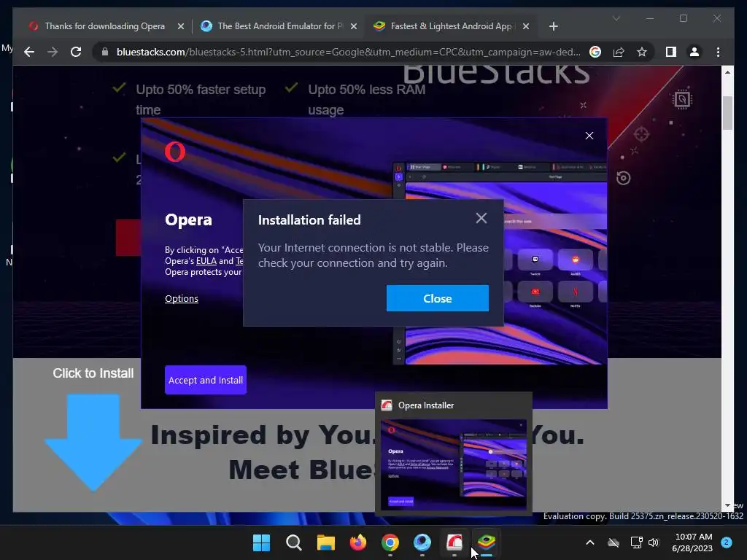Viewport: 747px width, 560px height.
Task: Open the Chrome profile menu
Action: click(x=694, y=52)
